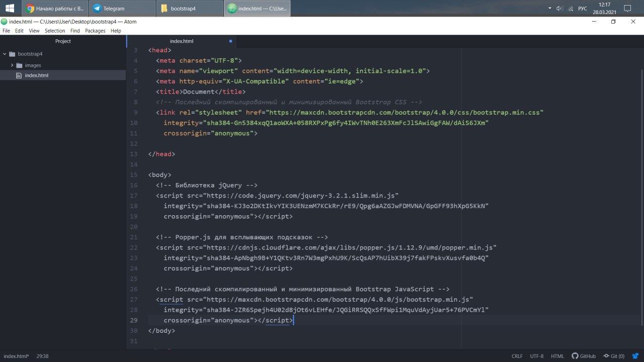The height and width of the screenshot is (362, 644).
Task: Click the "Popper.js для всплывающих подсказок" comment
Action: [242, 237]
